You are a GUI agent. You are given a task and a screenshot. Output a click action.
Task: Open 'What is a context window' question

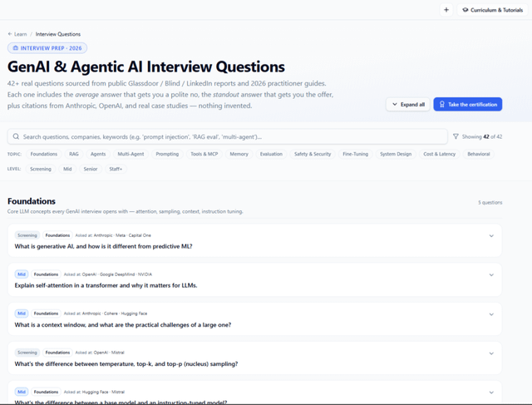123,325
